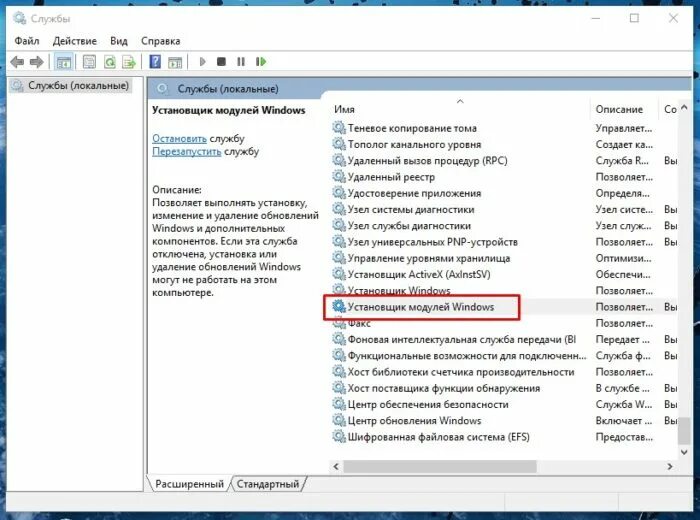
Task: Select Службы (локальные) tree node
Action: coord(78,85)
